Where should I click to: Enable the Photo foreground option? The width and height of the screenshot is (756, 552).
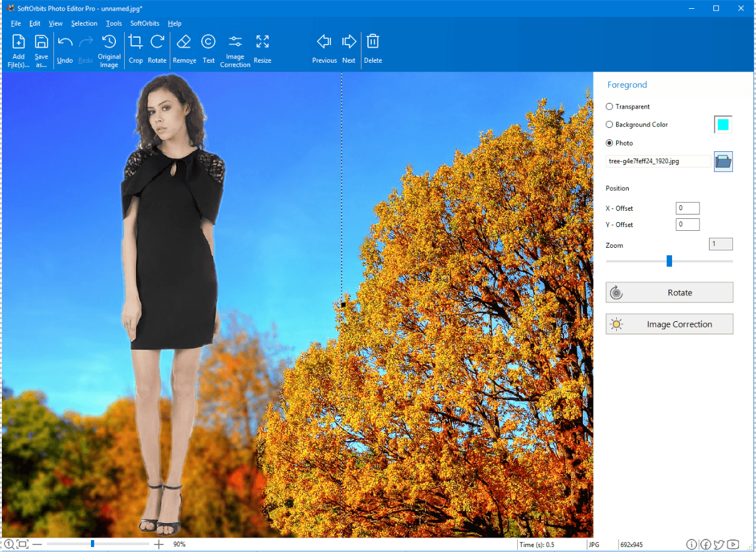pos(609,142)
